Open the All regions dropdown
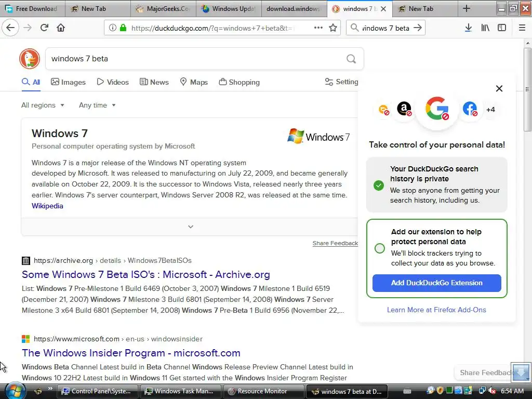The image size is (532, 399). click(43, 105)
